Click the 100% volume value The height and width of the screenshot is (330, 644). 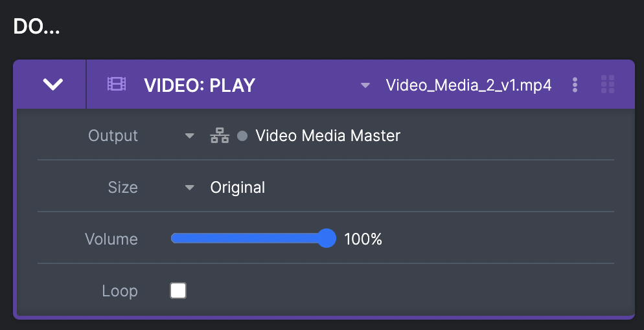(363, 239)
